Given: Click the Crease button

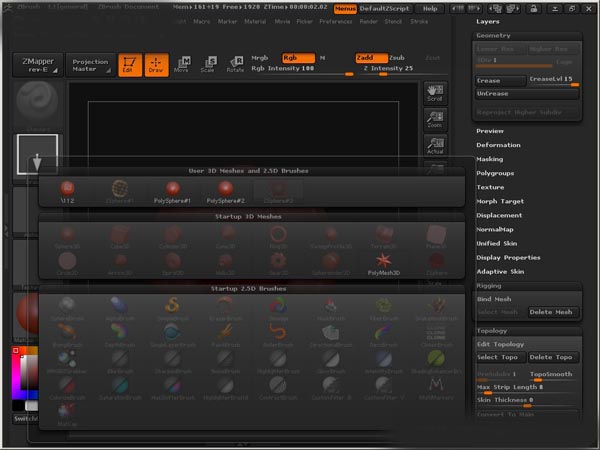Looking at the screenshot, I should coord(498,80).
